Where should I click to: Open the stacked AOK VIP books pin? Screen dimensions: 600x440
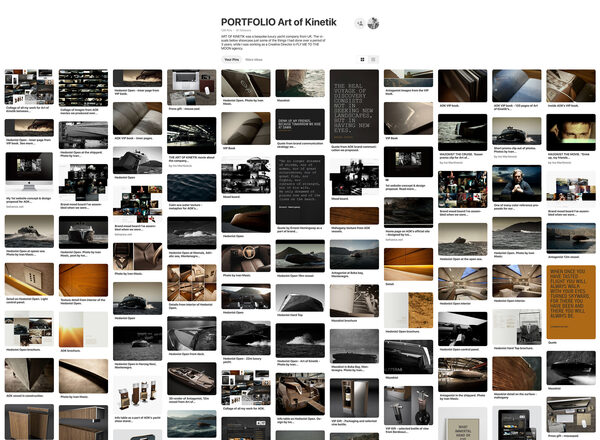pos(462,85)
